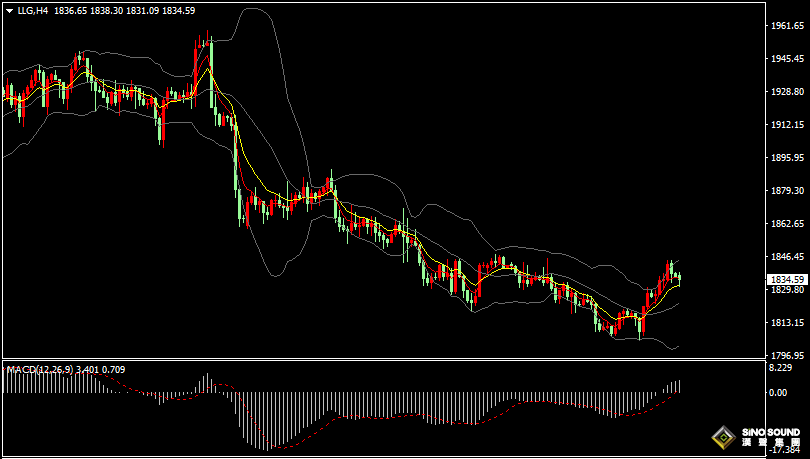The height and width of the screenshot is (459, 810).
Task: Click the 1836.65 open value in the header
Action: tap(70, 10)
